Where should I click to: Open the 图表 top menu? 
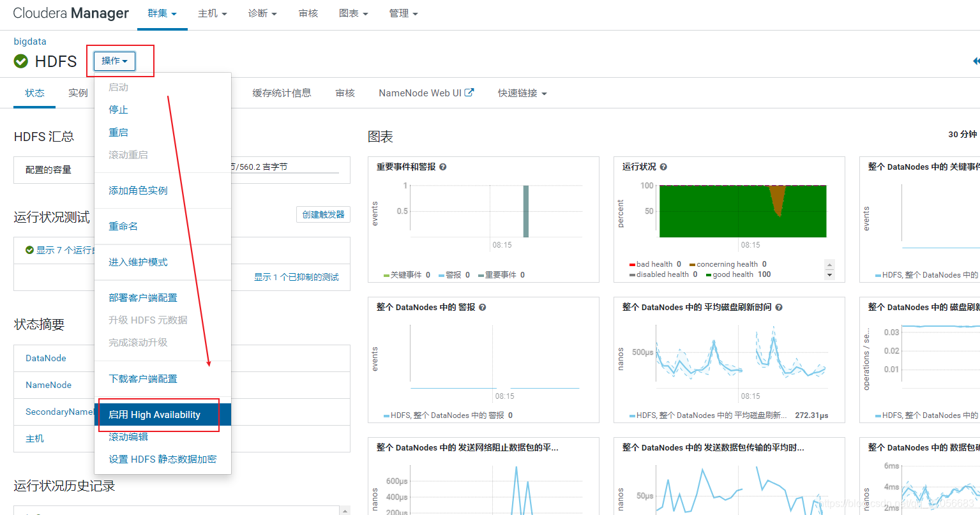354,13
